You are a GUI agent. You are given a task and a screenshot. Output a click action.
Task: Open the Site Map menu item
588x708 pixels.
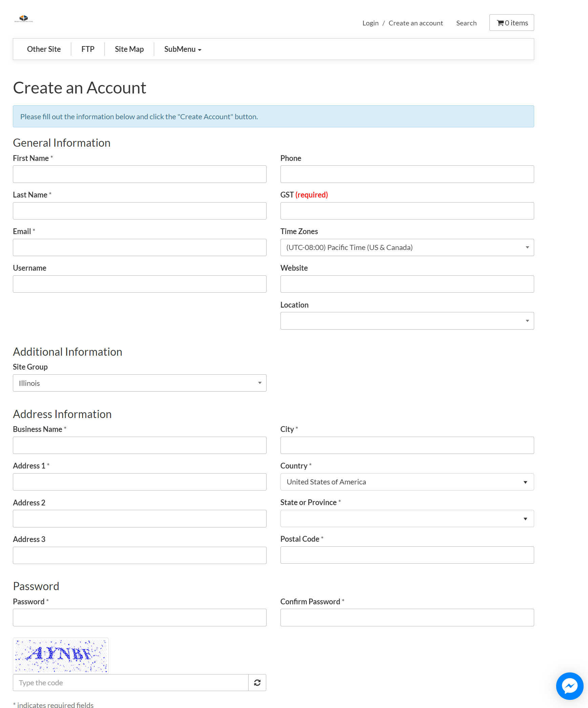tap(129, 49)
